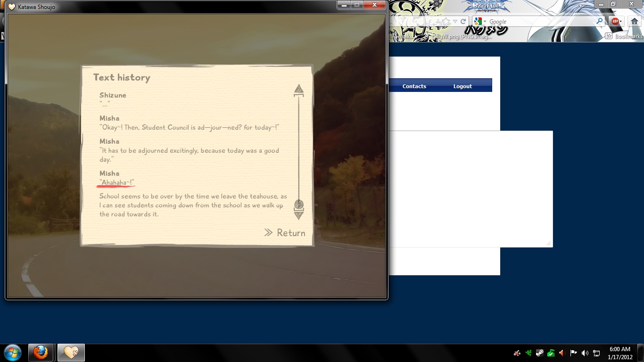Click Logout in the browser page menu
This screenshot has width=644, height=362.
(x=462, y=86)
